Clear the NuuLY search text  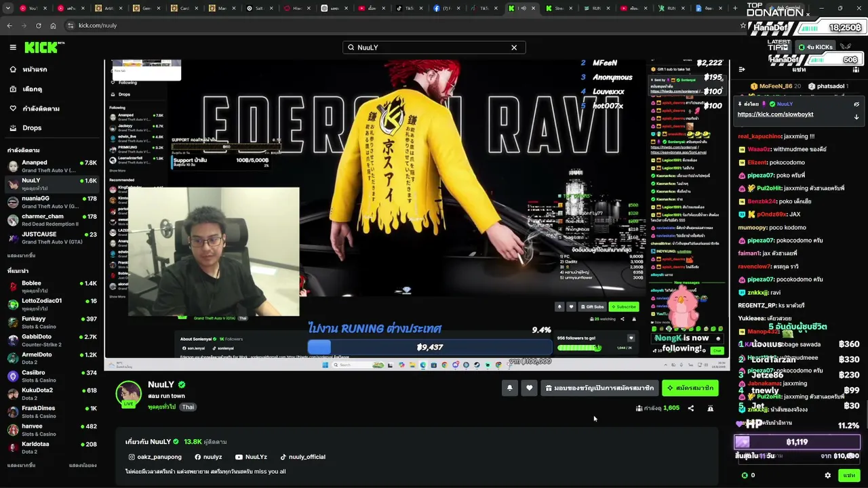coord(514,47)
